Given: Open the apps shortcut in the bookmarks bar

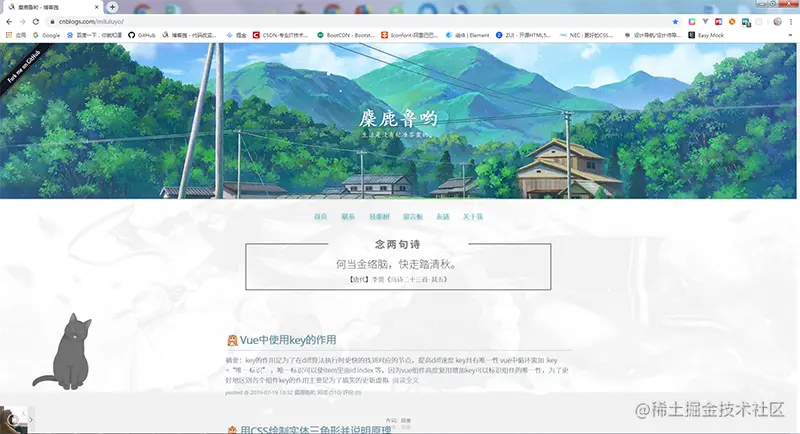Looking at the screenshot, I should tap(15, 35).
